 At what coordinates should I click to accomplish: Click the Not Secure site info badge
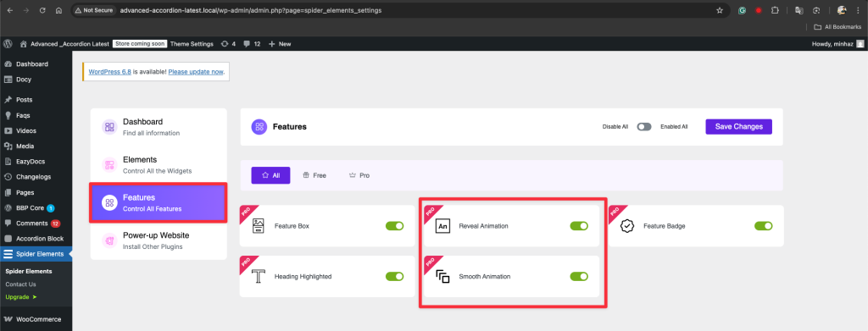tap(93, 10)
